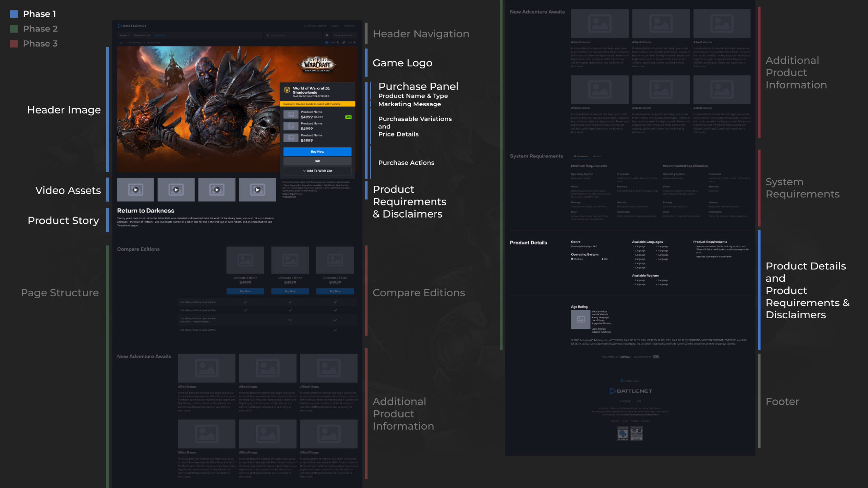The height and width of the screenshot is (488, 868).
Task: Click the 'Product Details' heading in right panel
Action: click(528, 243)
